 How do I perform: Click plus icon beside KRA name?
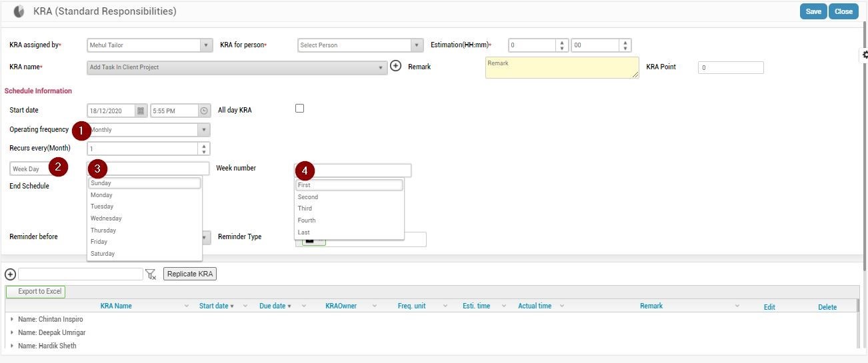(395, 66)
